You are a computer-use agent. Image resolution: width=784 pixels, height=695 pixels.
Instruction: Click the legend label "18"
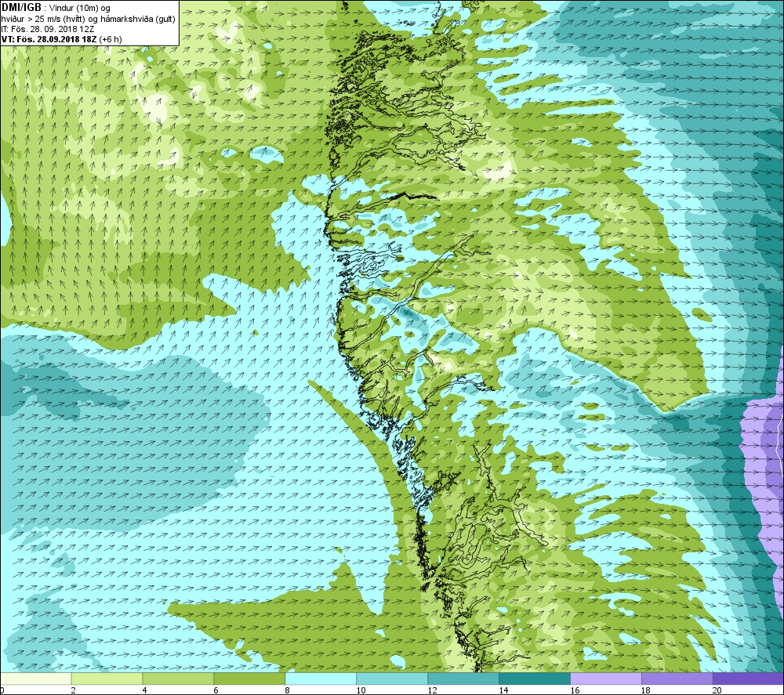(x=646, y=690)
